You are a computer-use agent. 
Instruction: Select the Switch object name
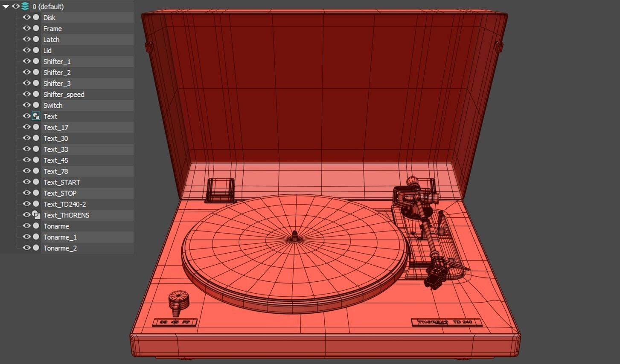52,106
